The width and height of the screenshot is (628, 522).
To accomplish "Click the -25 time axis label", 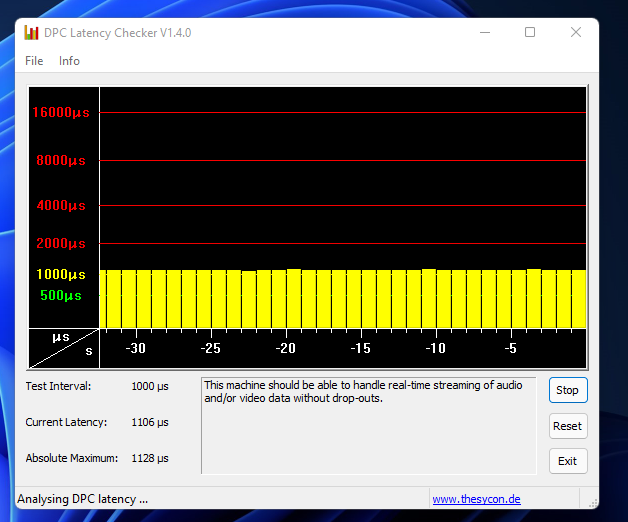I will tap(211, 349).
